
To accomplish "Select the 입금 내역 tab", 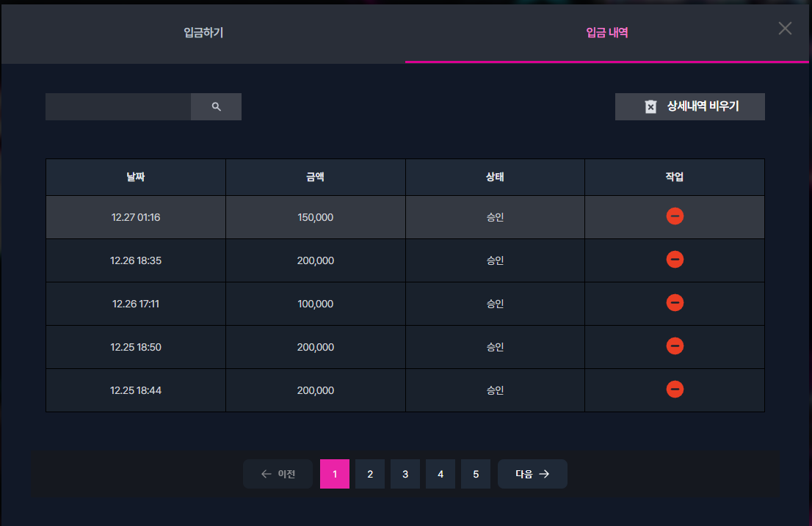I will coord(607,33).
